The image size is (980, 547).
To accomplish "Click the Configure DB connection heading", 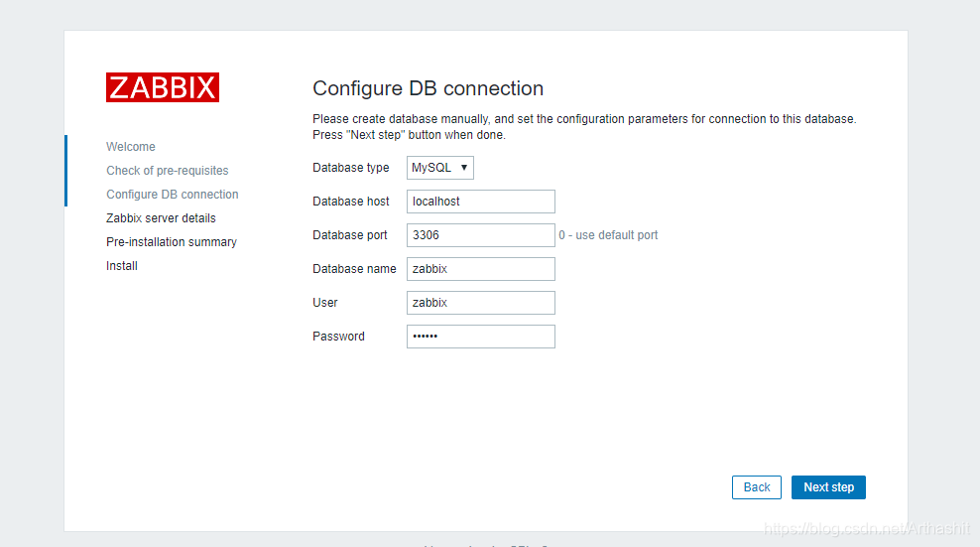I will click(x=429, y=88).
